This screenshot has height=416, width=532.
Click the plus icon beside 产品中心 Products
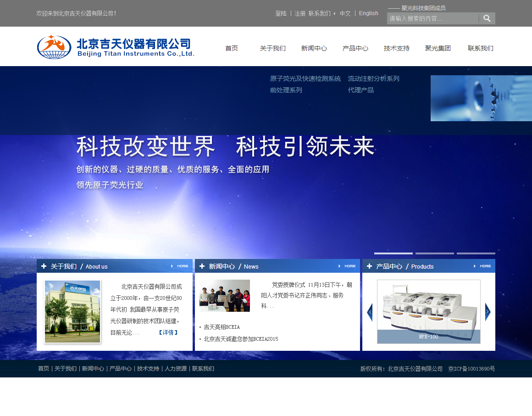point(370,266)
